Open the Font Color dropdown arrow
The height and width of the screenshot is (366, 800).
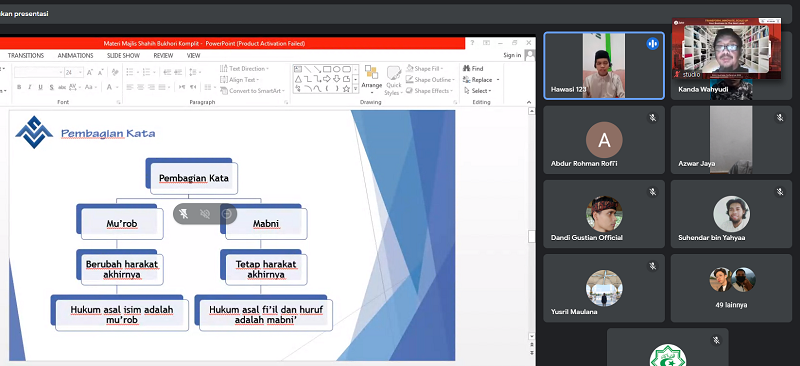click(x=117, y=87)
